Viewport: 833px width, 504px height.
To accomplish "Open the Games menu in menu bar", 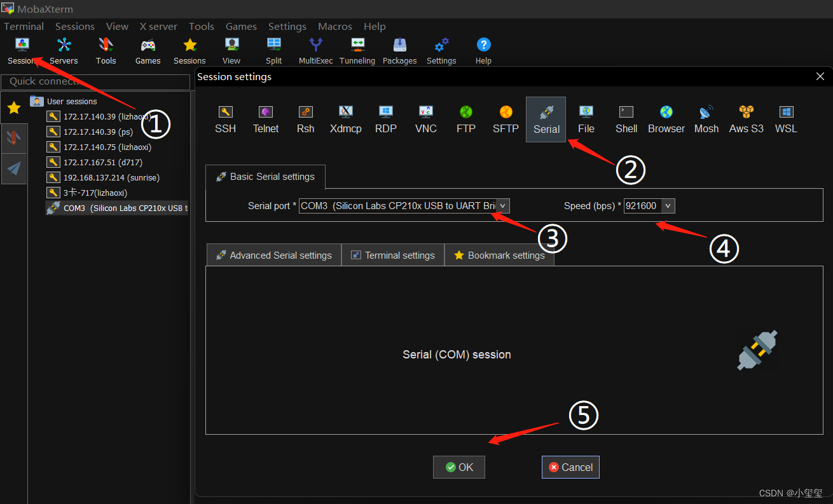I will click(x=241, y=26).
